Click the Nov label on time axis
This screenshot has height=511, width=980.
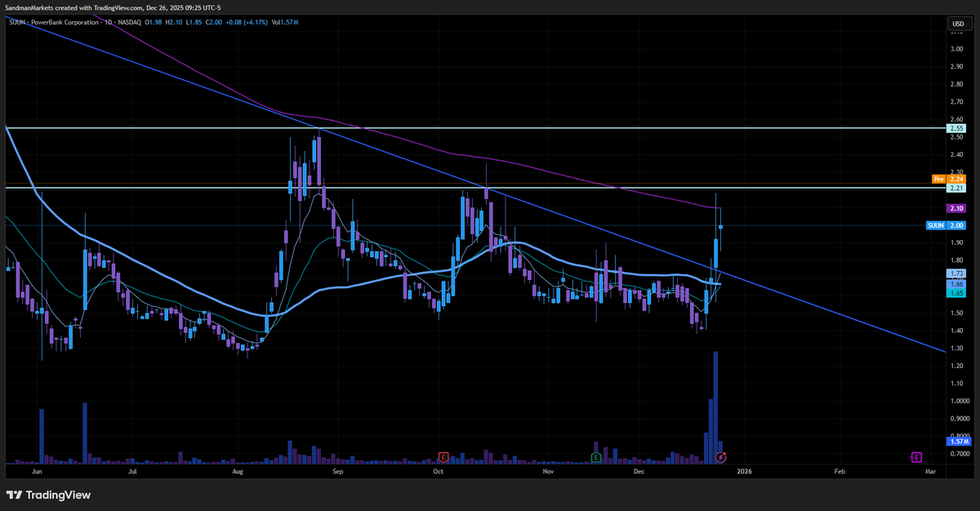pos(548,471)
